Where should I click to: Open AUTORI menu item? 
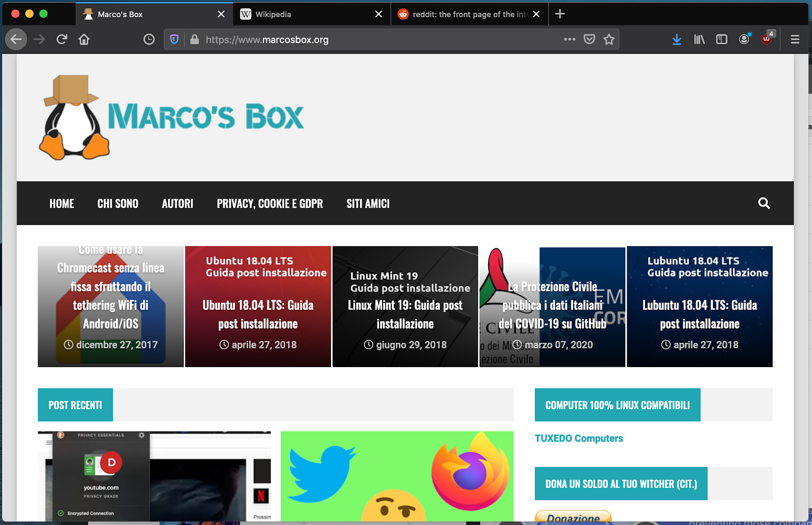[x=178, y=204]
